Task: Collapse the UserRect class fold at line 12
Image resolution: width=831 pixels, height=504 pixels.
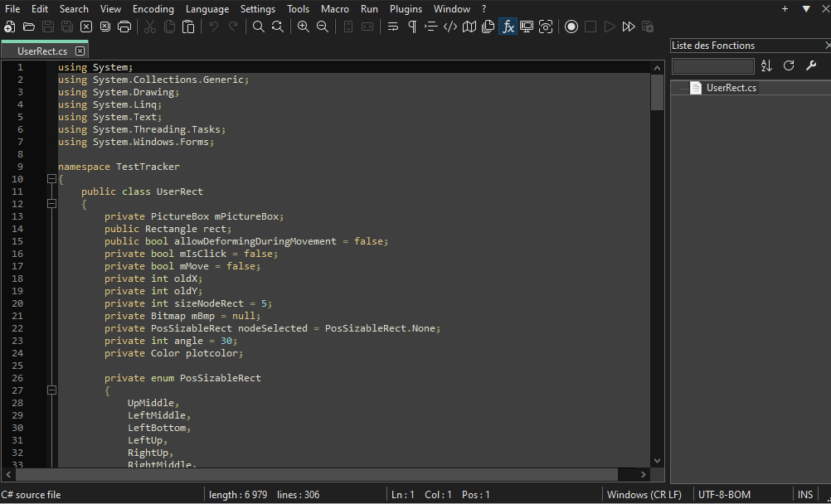Action: pyautogui.click(x=51, y=204)
